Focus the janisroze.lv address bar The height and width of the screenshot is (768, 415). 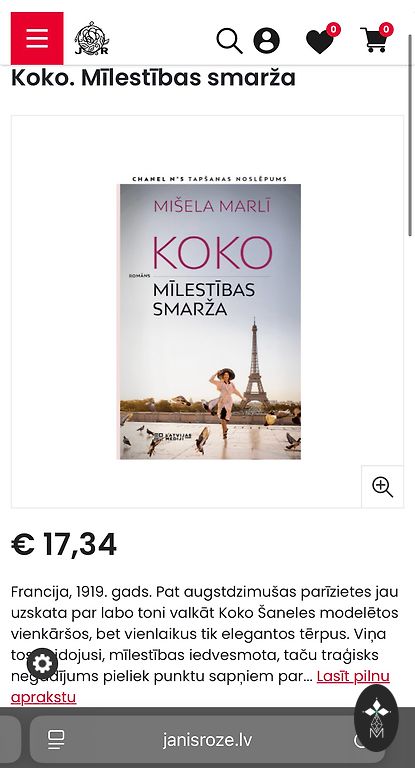[207, 740]
